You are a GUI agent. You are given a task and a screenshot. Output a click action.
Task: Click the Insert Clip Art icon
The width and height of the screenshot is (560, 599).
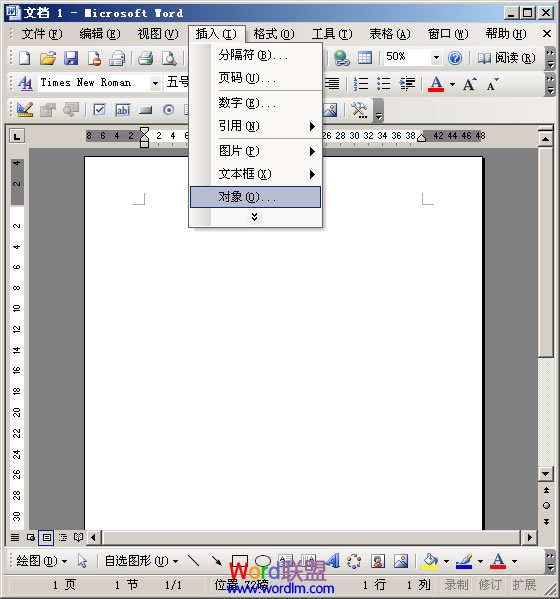click(378, 561)
